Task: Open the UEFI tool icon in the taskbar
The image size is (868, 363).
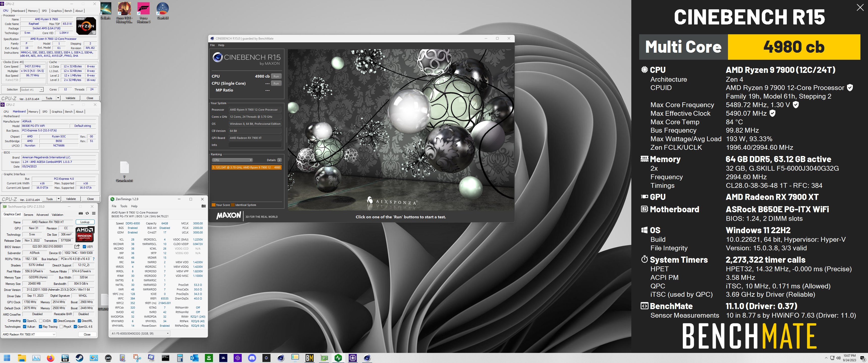Action: pyautogui.click(x=108, y=358)
